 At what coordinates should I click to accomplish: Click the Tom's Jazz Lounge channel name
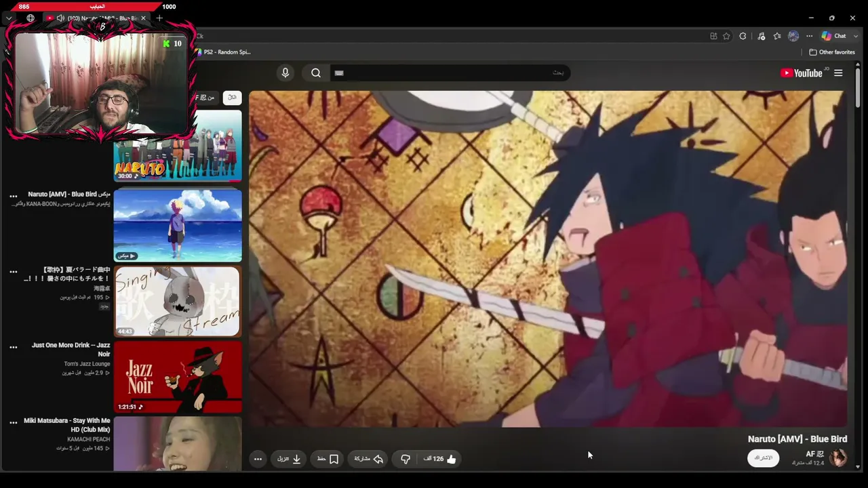[87, 364]
